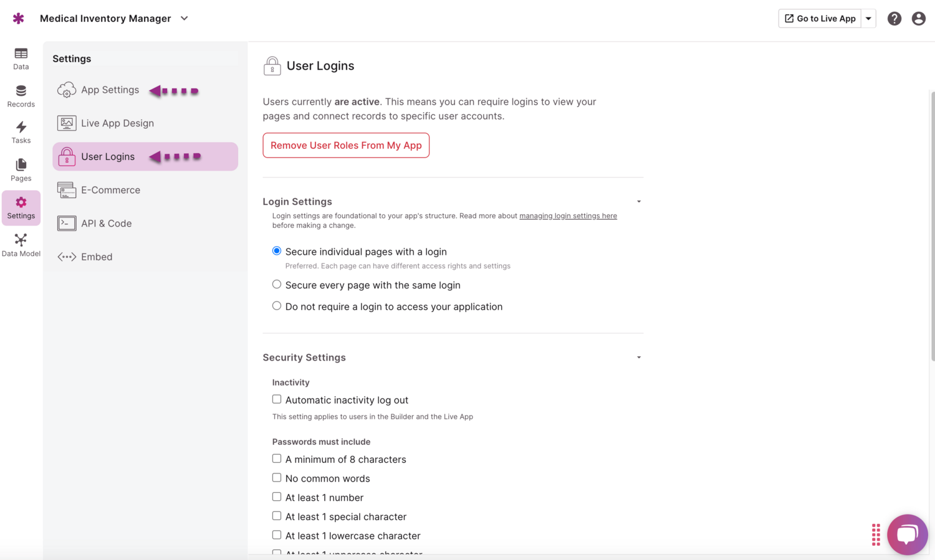Open the Medical Inventory Manager app dropdown
Image resolution: width=935 pixels, height=560 pixels.
point(184,19)
